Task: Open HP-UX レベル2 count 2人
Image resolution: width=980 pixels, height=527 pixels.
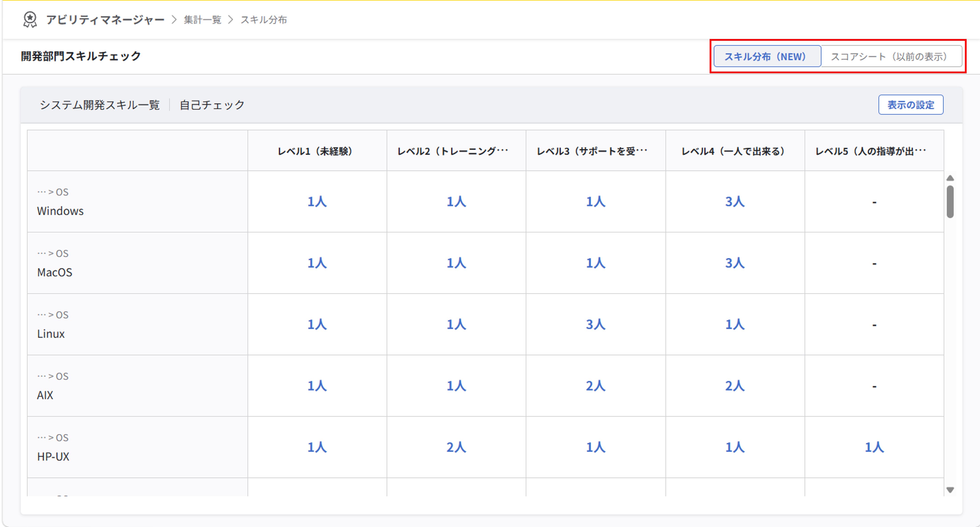Action: [x=457, y=447]
